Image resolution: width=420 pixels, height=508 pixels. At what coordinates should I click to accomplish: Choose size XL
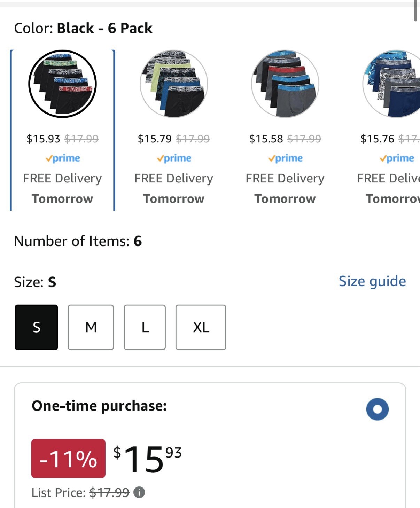(x=201, y=327)
